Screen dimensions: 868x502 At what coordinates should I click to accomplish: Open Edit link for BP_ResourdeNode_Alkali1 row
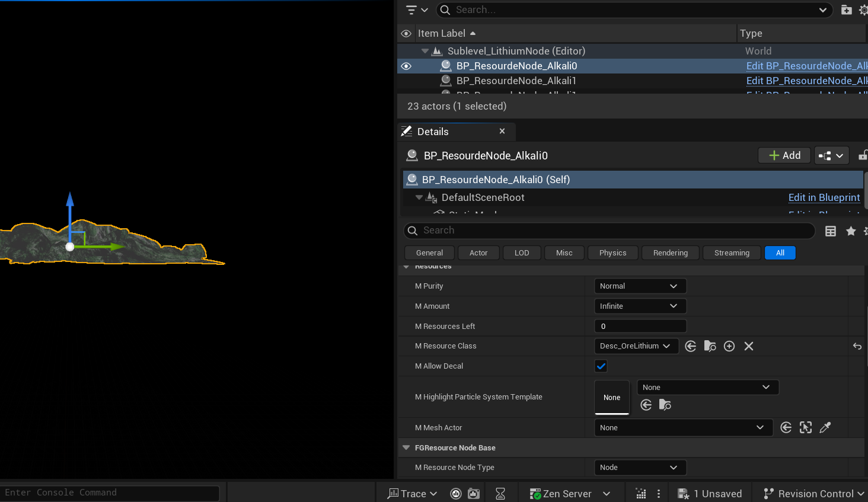point(807,81)
